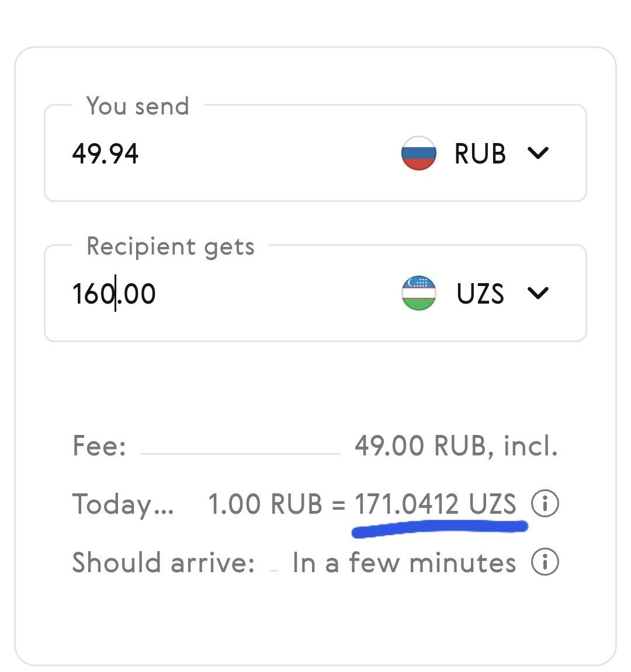Click the "49.00 RUB, incl." fee amount
Viewport: 631px width, 672px height.
(x=456, y=446)
